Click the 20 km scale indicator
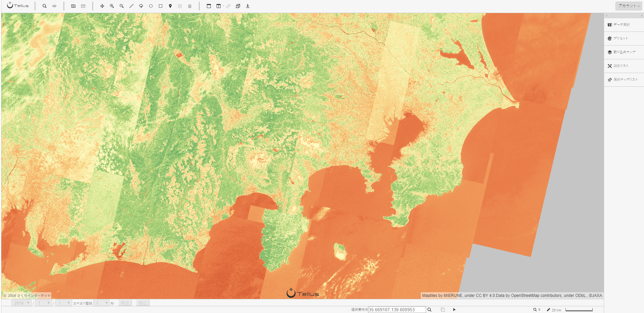644x313 pixels. (554, 310)
